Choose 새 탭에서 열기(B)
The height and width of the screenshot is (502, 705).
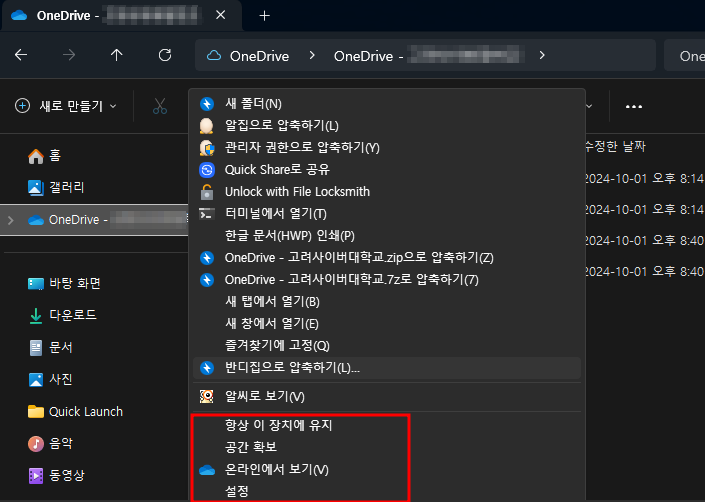[x=387, y=302]
